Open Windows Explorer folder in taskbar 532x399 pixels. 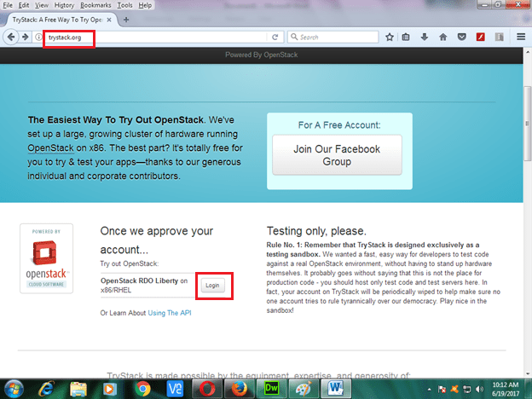78,389
